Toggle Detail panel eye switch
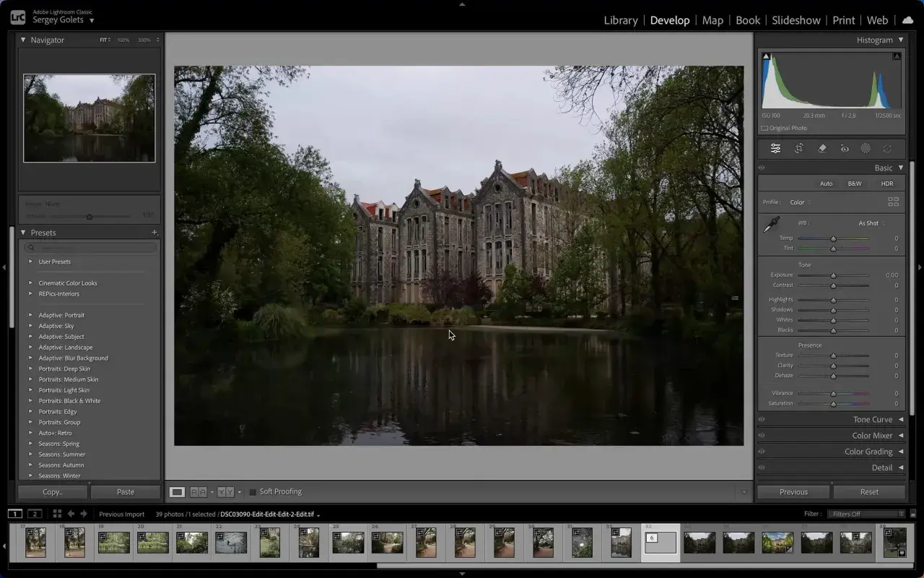Screen dimensions: 924x578 762,467
